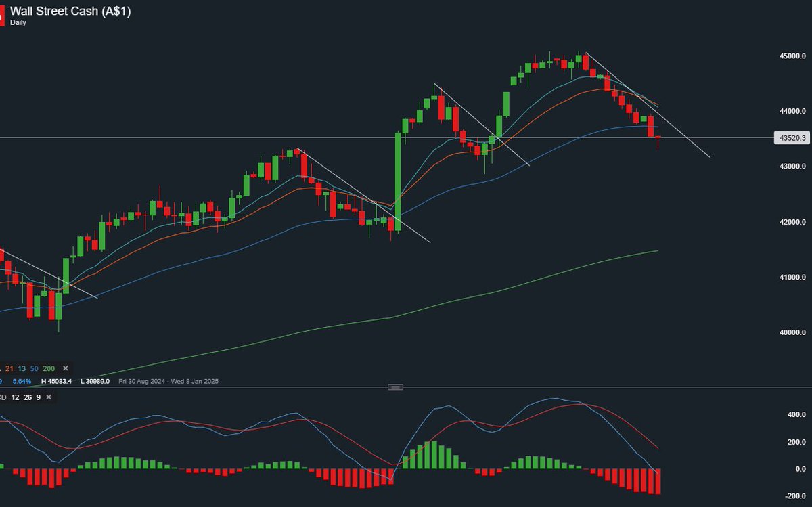Click the 45000.0 price axis label

tap(792, 56)
